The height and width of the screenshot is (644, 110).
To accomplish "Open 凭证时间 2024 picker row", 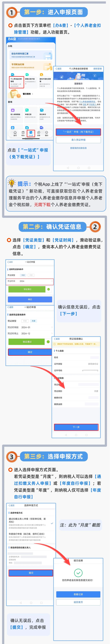I will click(30, 281).
